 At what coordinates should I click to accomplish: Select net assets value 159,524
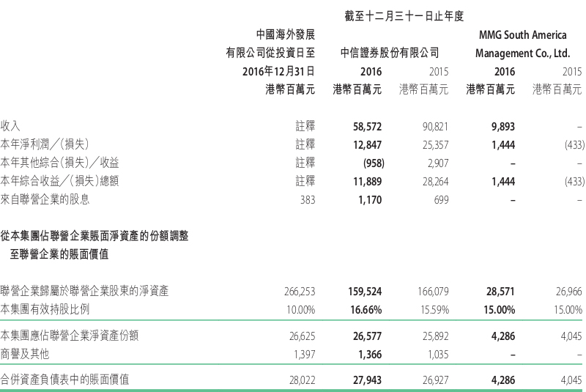pyautogui.click(x=365, y=292)
